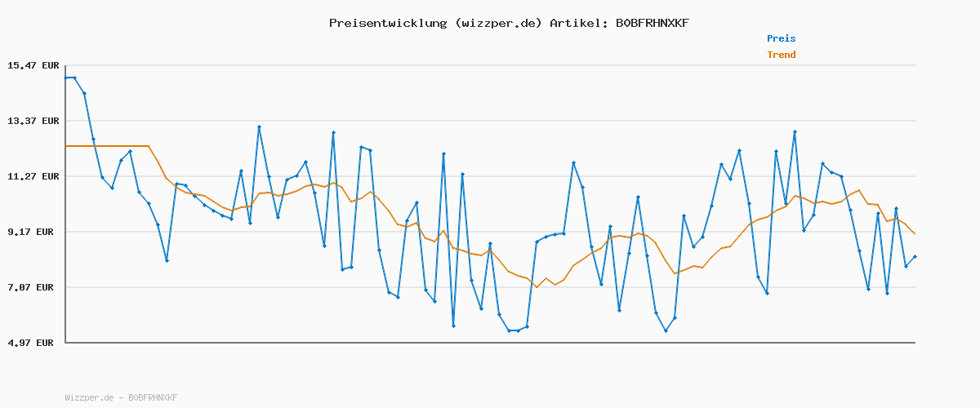This screenshot has width=980, height=408.
Task: Click the orange trend line's right end
Action: pos(915,234)
